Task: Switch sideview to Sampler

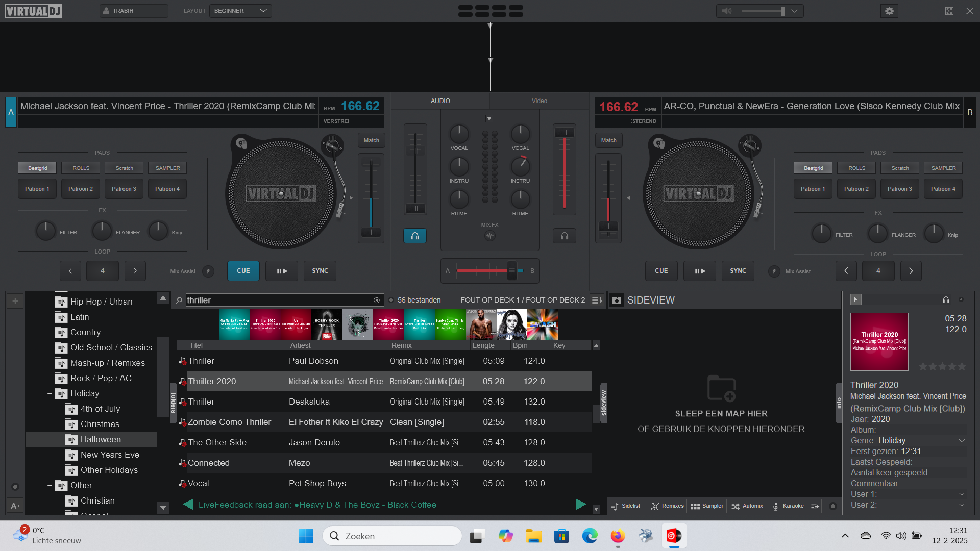Action: (707, 506)
